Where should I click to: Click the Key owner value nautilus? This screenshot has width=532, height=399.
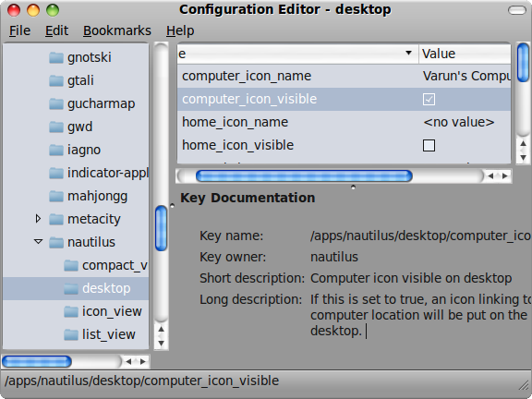[x=334, y=257]
